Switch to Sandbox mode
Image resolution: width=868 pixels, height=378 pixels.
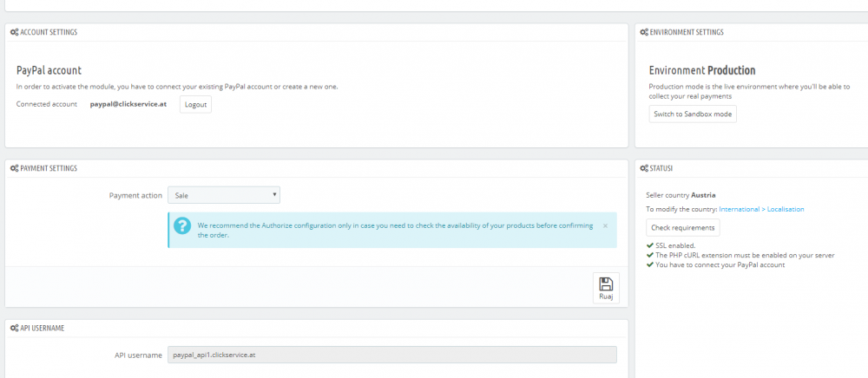[x=693, y=114]
